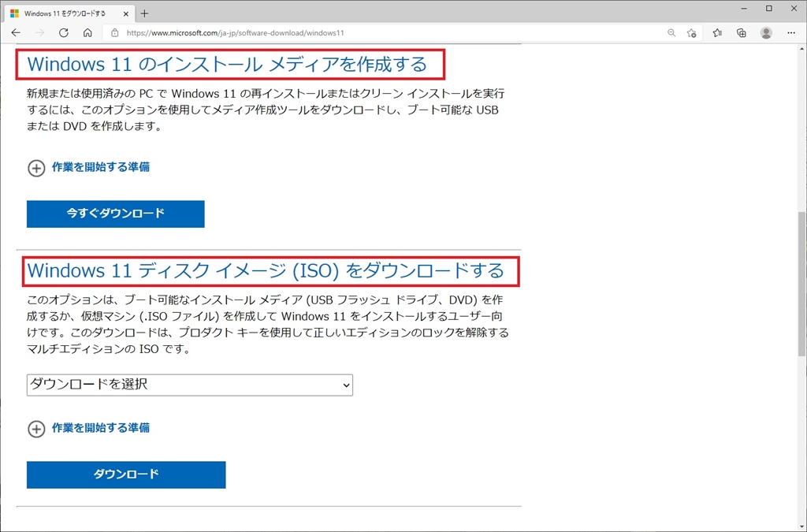Open the browser home page
The image size is (807, 532).
(87, 33)
